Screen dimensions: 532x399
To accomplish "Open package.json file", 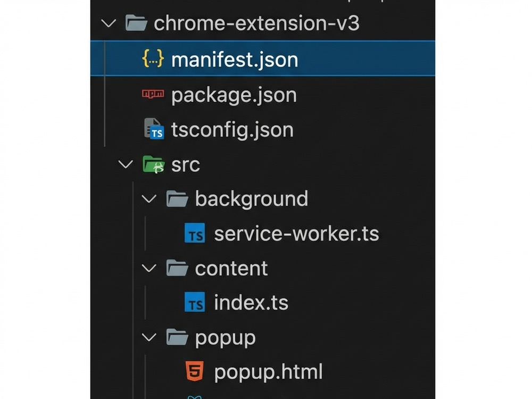I will click(x=234, y=95).
